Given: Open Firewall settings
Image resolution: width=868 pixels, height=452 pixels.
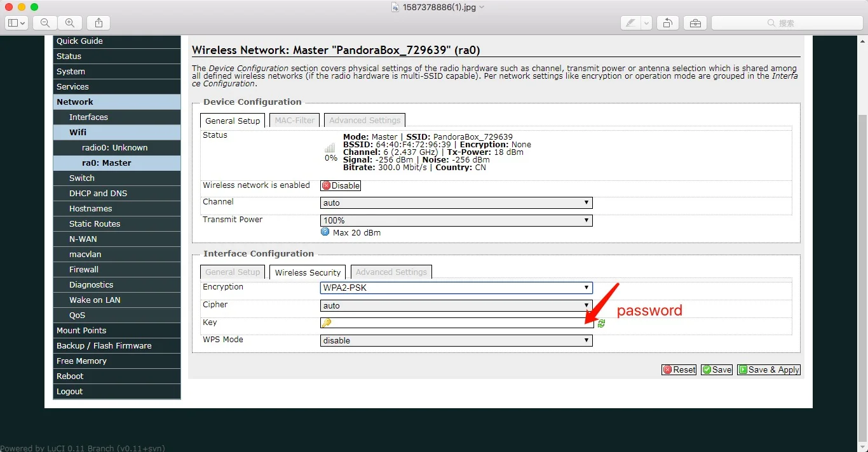Looking at the screenshot, I should click(x=117, y=270).
